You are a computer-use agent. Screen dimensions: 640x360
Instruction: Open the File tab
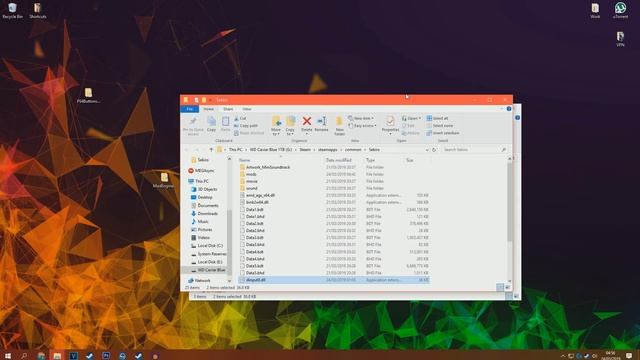(189, 109)
